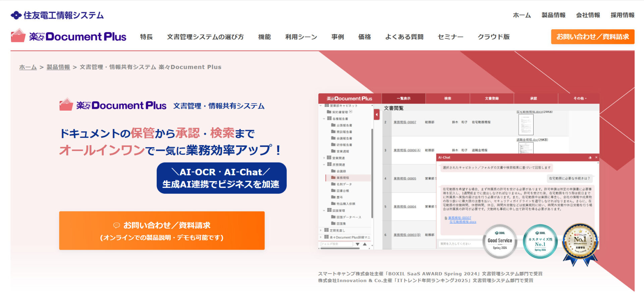Select the 一覧表示 tab in product screenshot
The image size is (644, 297).
pyautogui.click(x=404, y=99)
